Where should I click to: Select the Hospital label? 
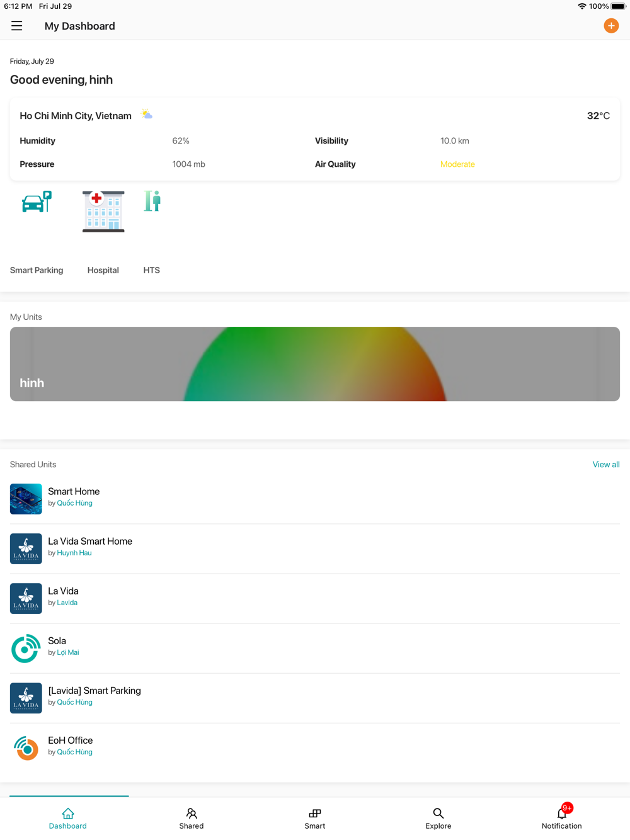tap(103, 270)
